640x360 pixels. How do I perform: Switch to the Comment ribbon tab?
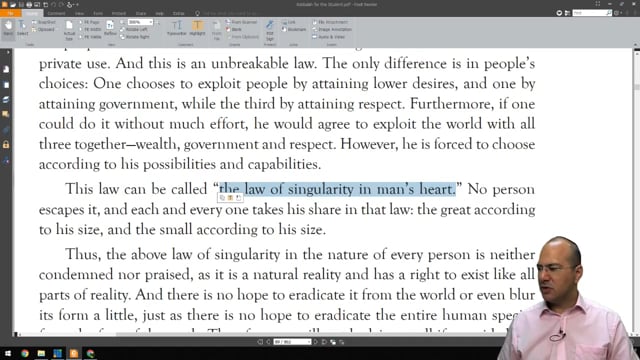[57, 13]
